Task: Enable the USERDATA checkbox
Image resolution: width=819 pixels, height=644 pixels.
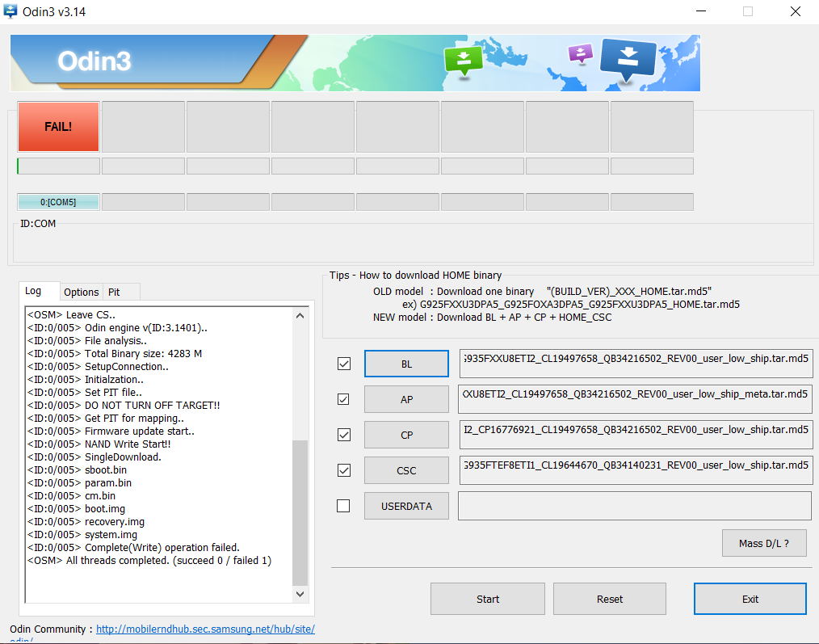Action: tap(344, 506)
